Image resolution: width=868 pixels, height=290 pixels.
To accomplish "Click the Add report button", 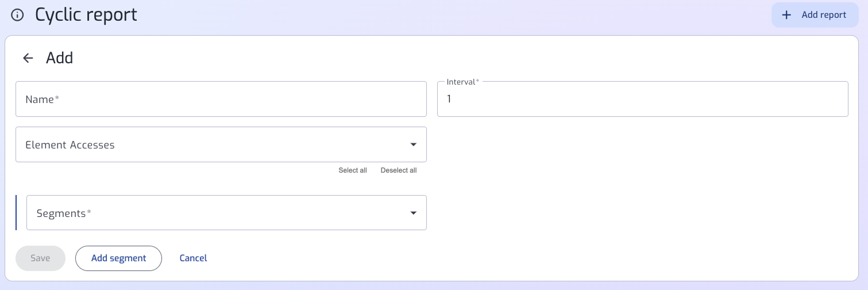I will [815, 15].
